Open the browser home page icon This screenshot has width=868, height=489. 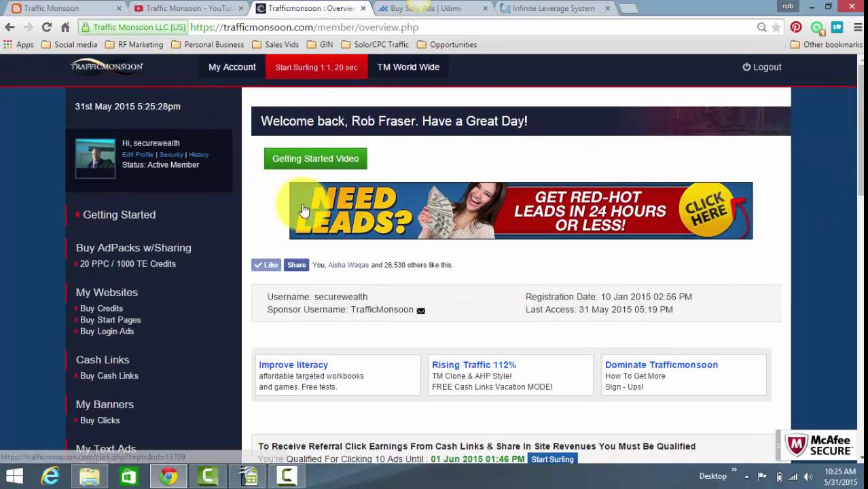[65, 27]
